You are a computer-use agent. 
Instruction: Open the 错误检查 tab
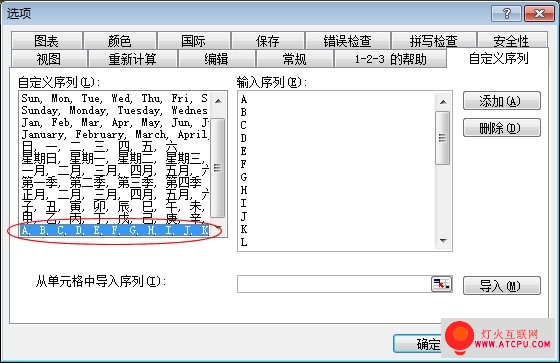[x=347, y=41]
